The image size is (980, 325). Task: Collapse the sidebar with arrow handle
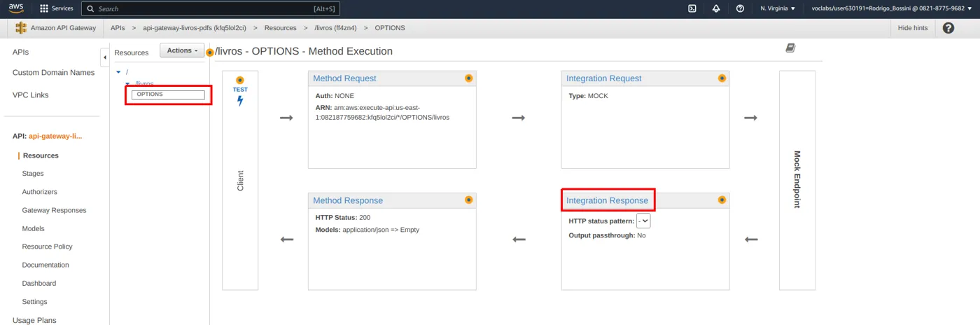[x=104, y=57]
